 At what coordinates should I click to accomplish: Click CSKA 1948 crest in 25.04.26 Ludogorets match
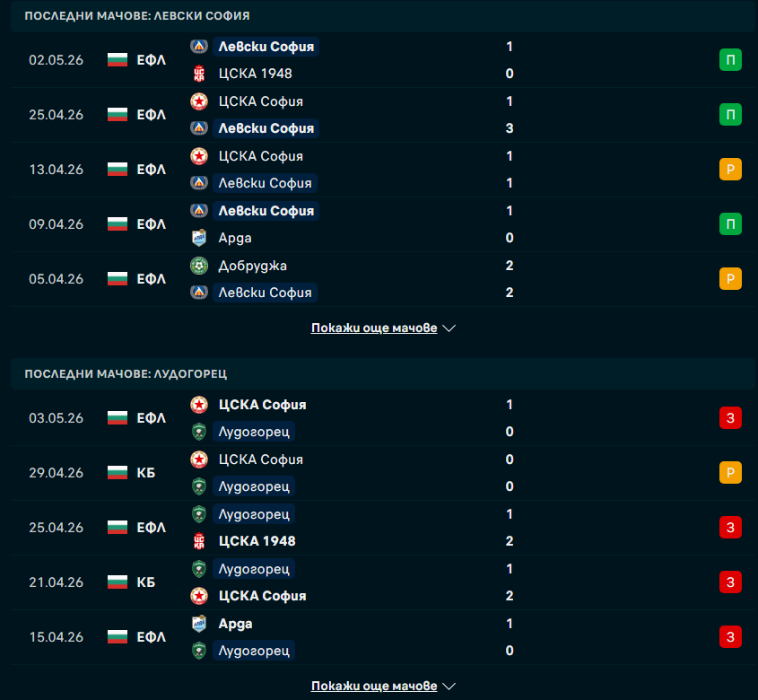[198, 541]
